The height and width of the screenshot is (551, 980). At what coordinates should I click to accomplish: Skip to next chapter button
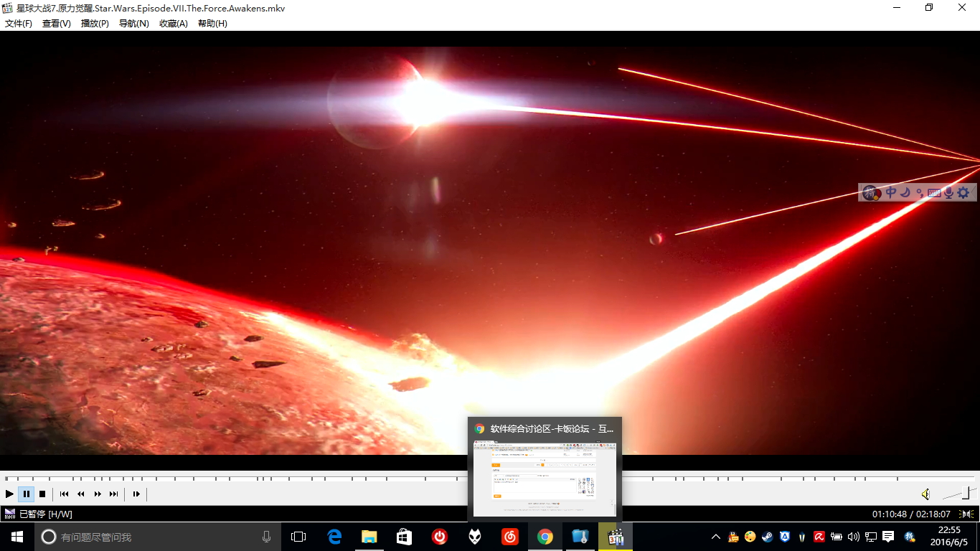pyautogui.click(x=114, y=494)
